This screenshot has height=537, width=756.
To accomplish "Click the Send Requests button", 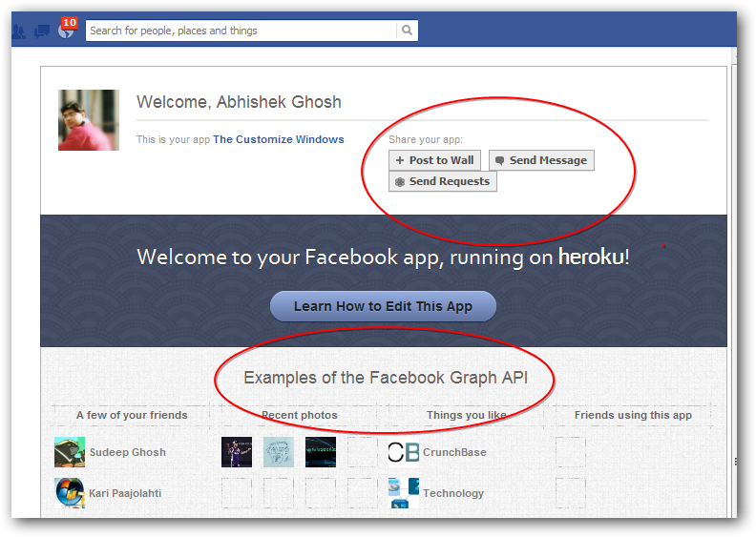I will [x=443, y=181].
